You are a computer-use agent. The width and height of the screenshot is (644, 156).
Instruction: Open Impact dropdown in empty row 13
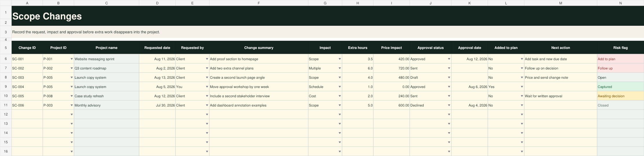click(339, 124)
